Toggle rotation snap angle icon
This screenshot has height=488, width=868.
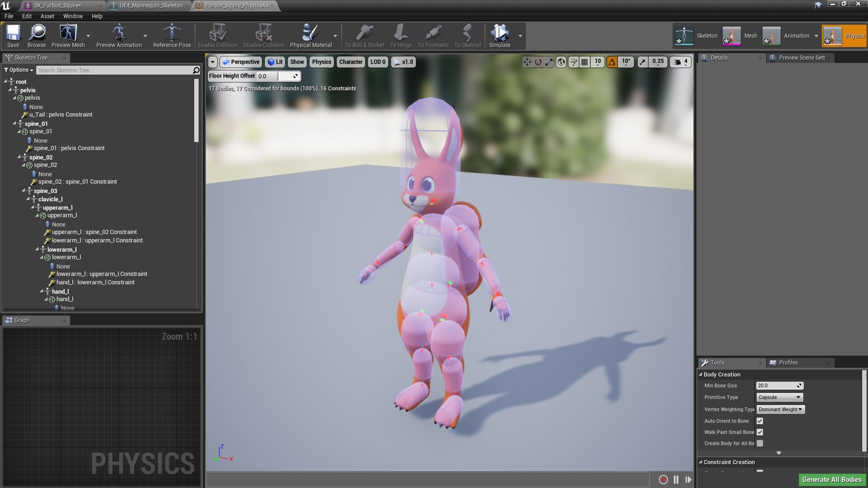pos(612,62)
